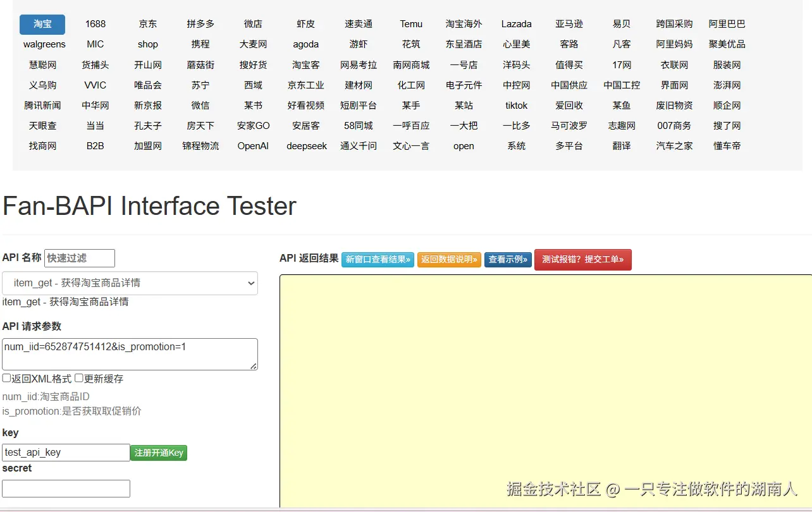Open the 易贝 tab

click(622, 24)
